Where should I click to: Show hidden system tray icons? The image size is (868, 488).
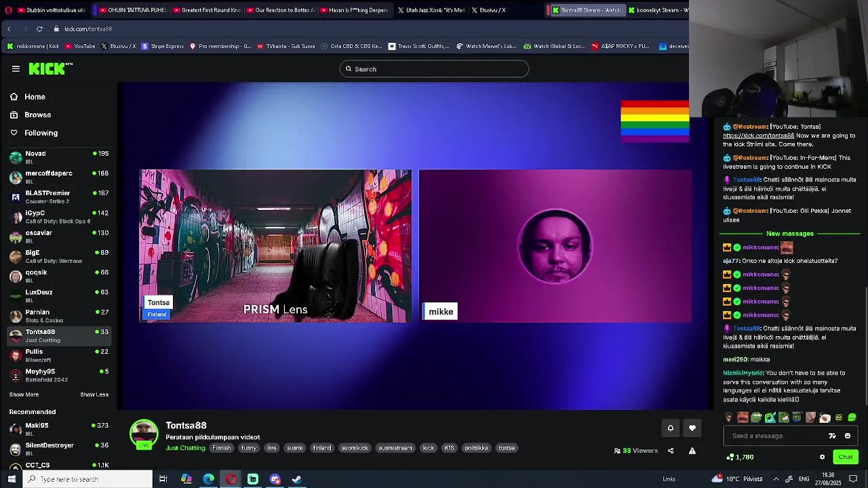click(x=776, y=479)
